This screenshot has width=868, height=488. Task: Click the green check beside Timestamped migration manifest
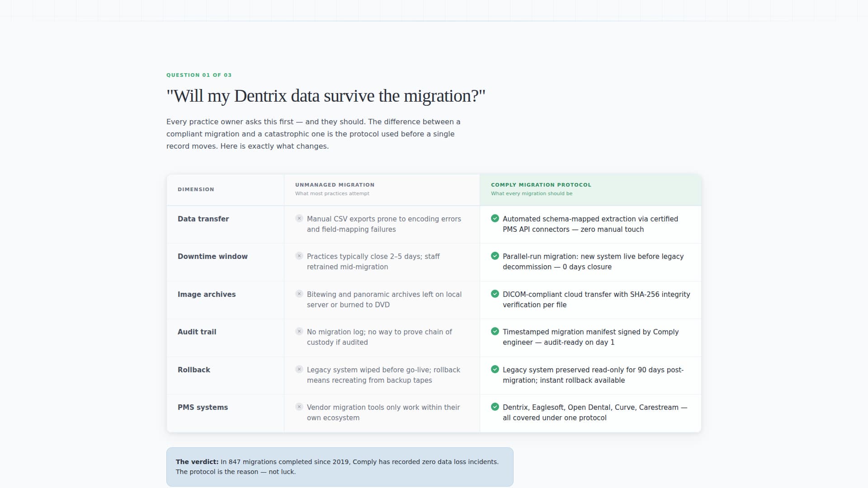pos(495,331)
